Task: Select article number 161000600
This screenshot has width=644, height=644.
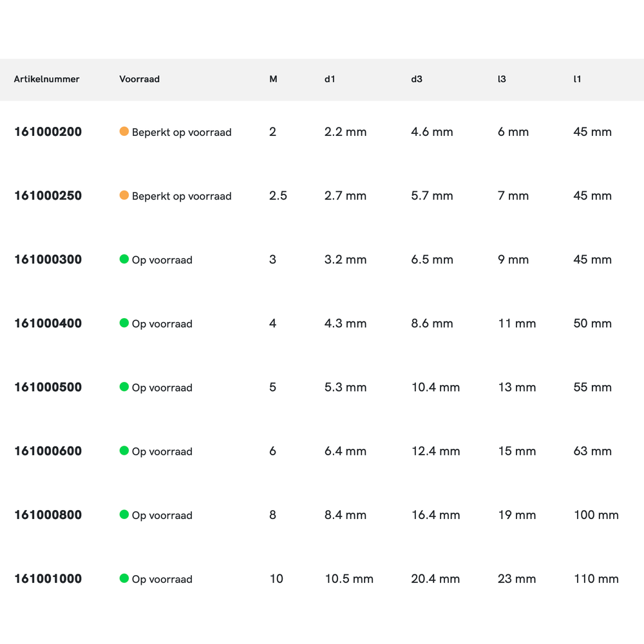Action: (48, 451)
